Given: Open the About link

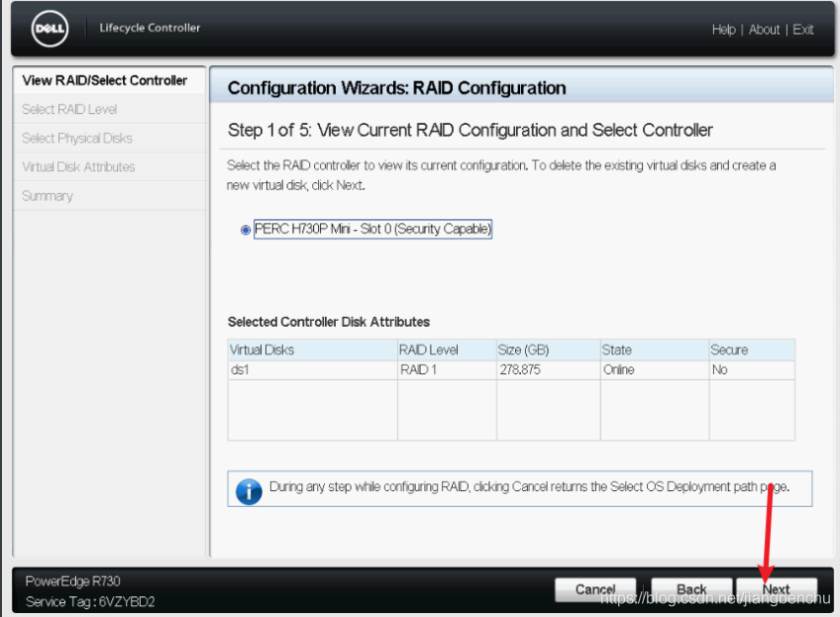Looking at the screenshot, I should [764, 30].
